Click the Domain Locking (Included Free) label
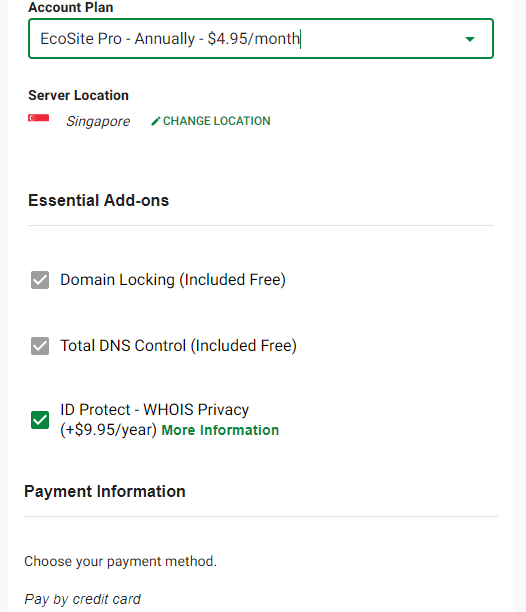The image size is (526, 612). [173, 280]
